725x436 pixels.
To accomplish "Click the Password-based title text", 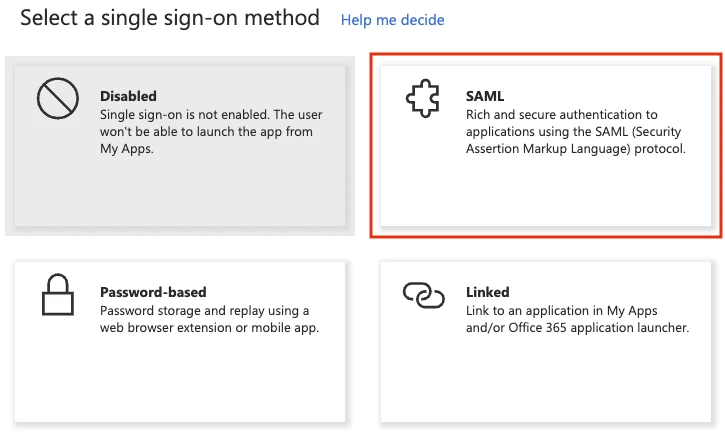I will [x=153, y=292].
